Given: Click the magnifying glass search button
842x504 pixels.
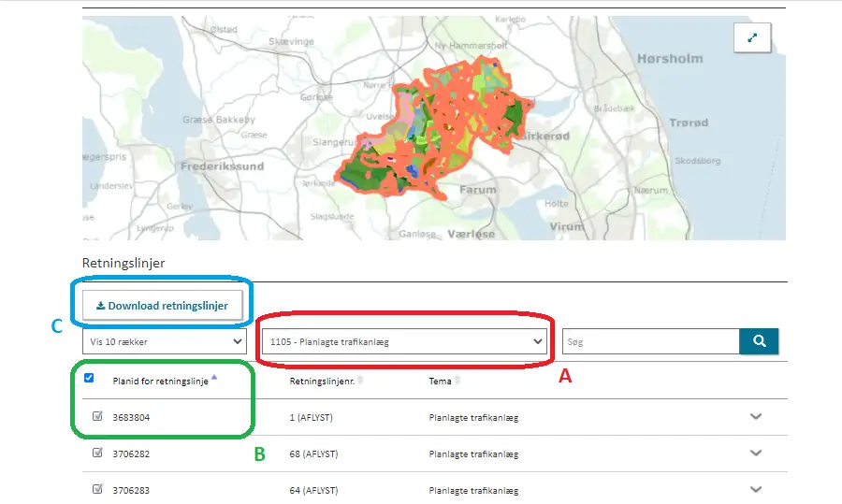Looking at the screenshot, I should (x=759, y=341).
